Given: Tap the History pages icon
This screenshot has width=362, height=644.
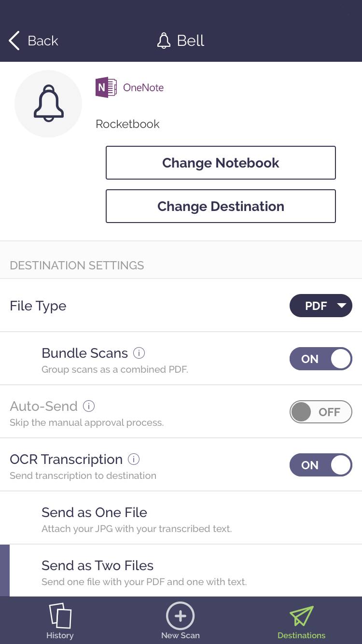Looking at the screenshot, I should coord(60,616).
